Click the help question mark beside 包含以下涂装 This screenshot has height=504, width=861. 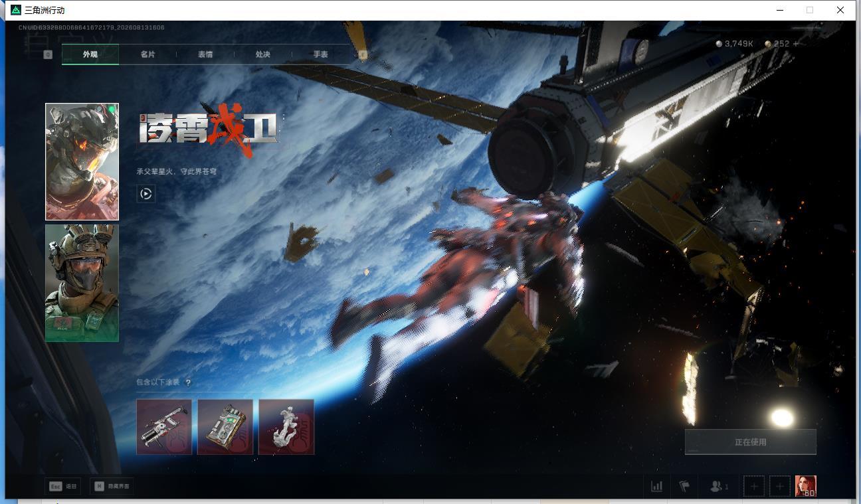tap(188, 382)
